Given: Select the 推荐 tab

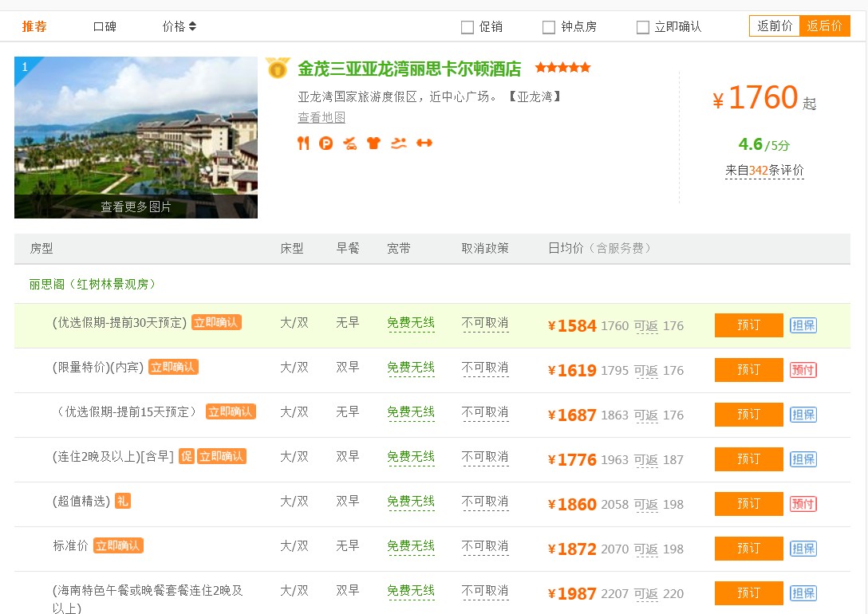Looking at the screenshot, I should (34, 26).
